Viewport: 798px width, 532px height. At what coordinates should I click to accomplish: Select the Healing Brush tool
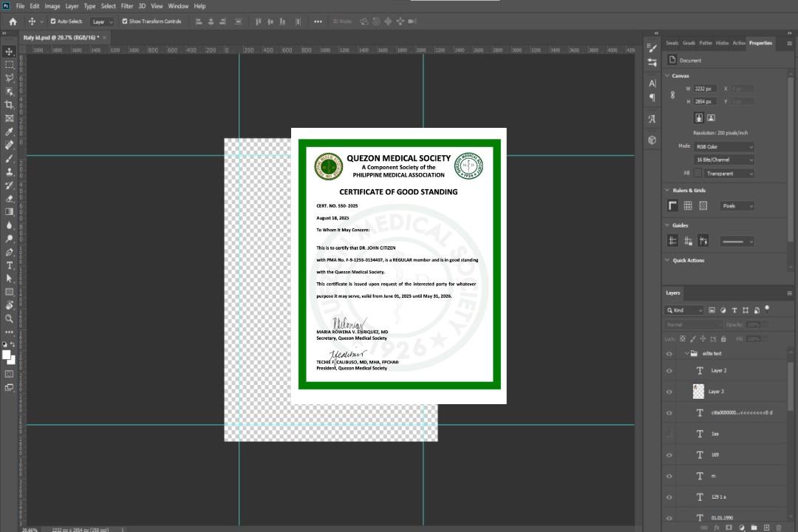(9, 145)
